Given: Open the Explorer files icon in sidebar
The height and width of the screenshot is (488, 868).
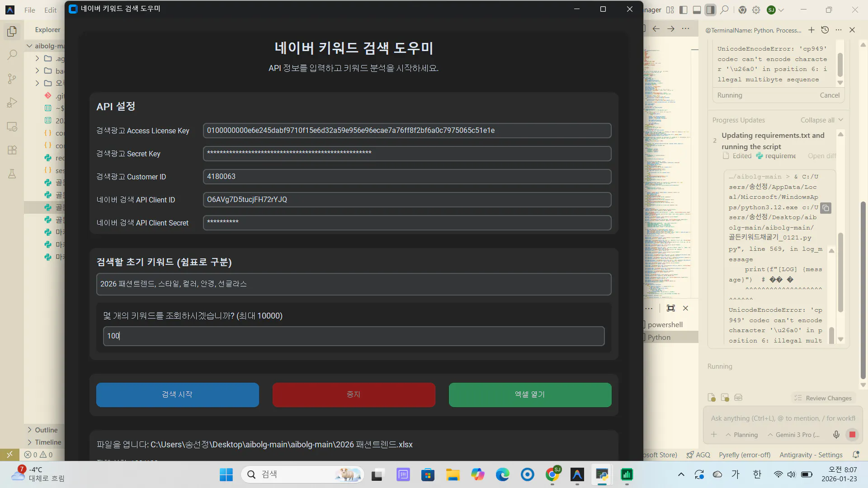Looking at the screenshot, I should pyautogui.click(x=12, y=31).
